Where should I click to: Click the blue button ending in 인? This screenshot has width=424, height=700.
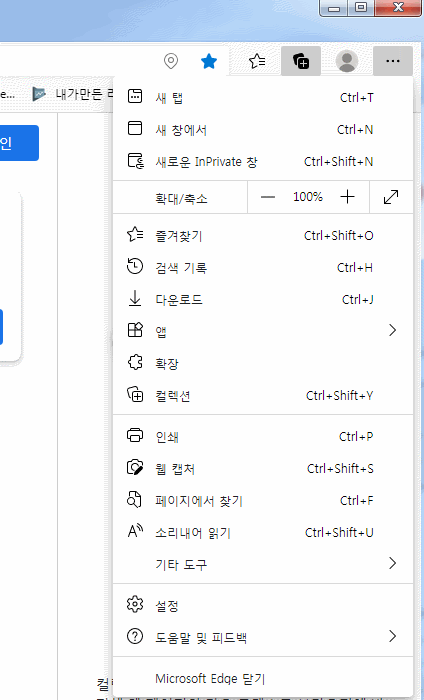click(x=19, y=143)
